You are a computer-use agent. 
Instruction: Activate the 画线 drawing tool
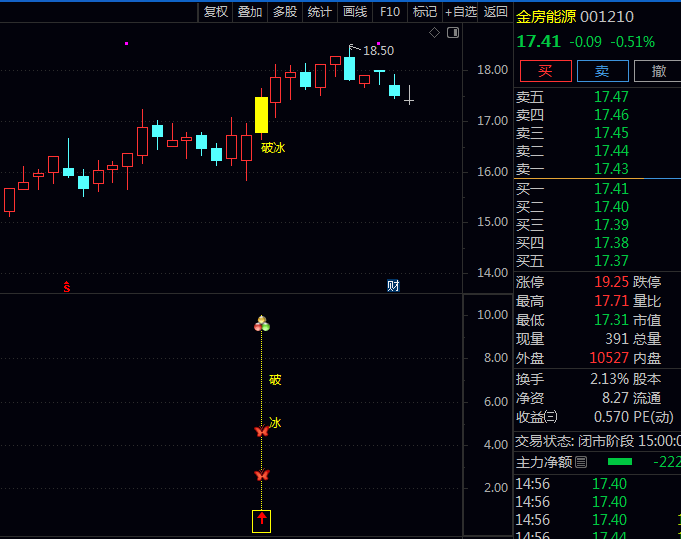(355, 12)
